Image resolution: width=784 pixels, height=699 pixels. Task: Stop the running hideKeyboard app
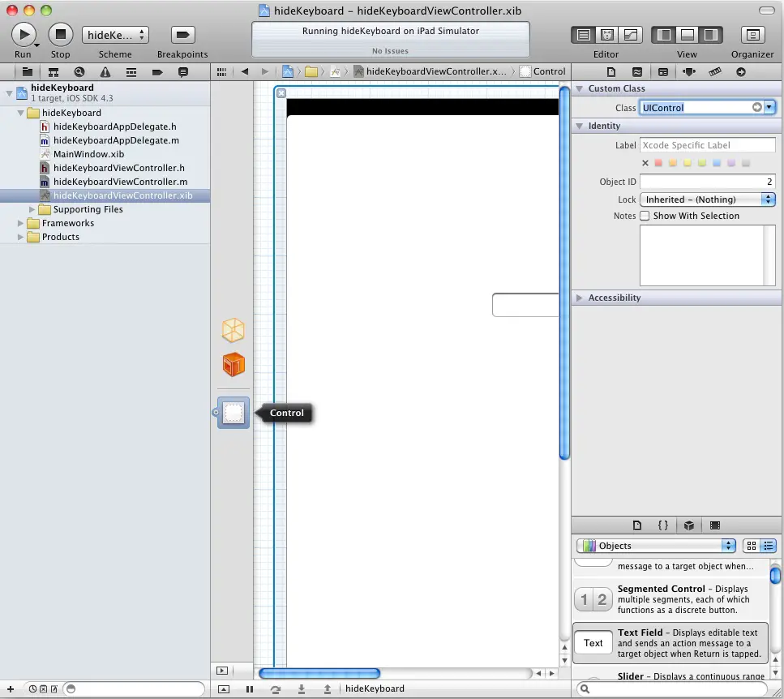coord(60,34)
